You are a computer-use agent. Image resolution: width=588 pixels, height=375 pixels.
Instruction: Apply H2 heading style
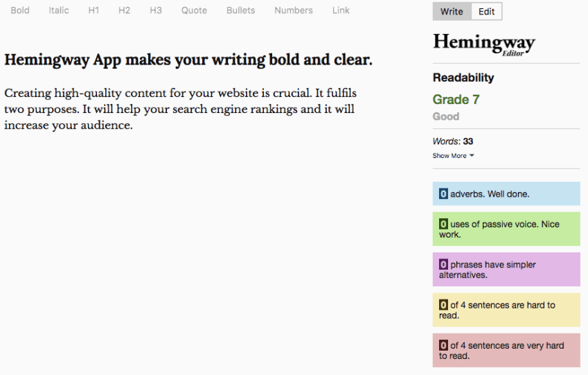(x=124, y=10)
